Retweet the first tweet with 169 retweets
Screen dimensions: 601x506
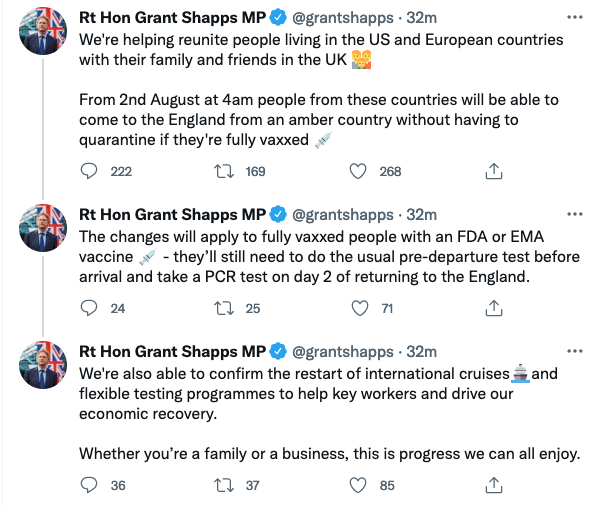[225, 171]
